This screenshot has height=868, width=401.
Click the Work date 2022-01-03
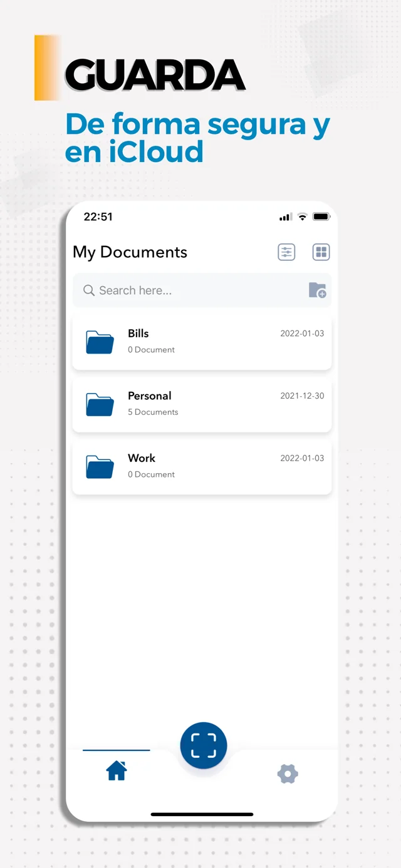(302, 458)
